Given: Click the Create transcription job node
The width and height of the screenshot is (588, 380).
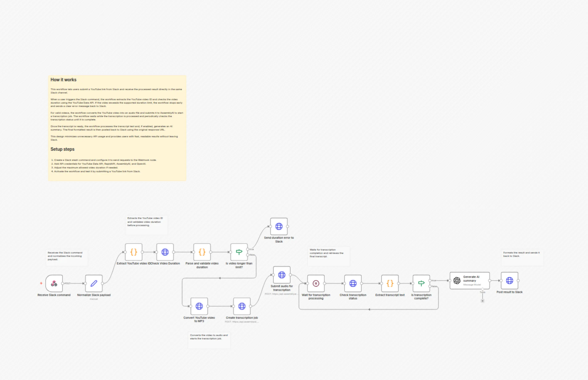Looking at the screenshot, I should point(242,306).
